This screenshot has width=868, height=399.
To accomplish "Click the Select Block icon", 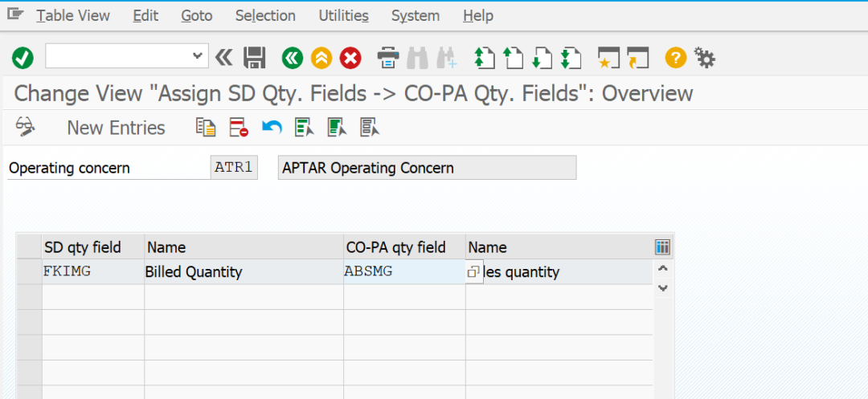I will 337,127.
